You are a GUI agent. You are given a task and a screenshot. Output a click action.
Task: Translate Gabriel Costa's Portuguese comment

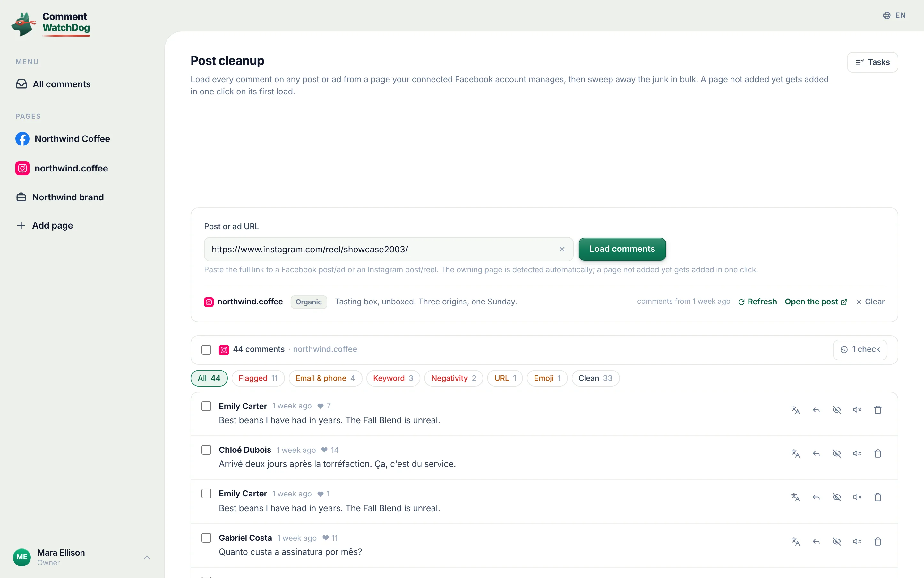[795, 541]
